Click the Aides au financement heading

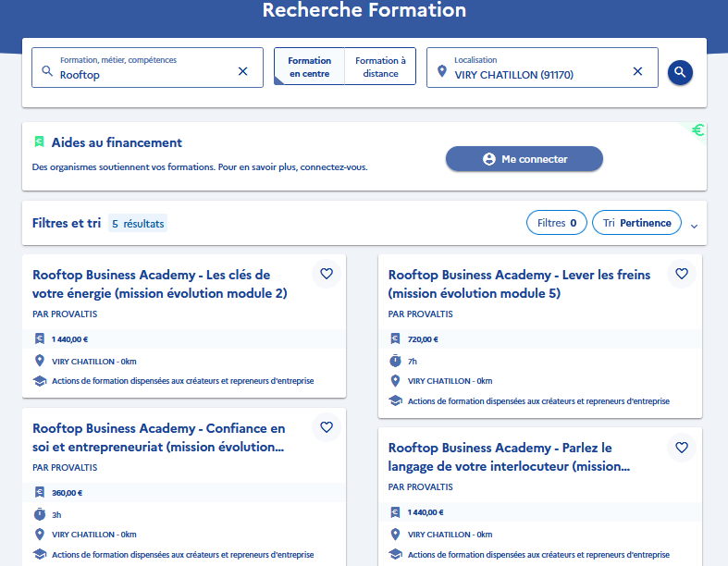point(117,142)
